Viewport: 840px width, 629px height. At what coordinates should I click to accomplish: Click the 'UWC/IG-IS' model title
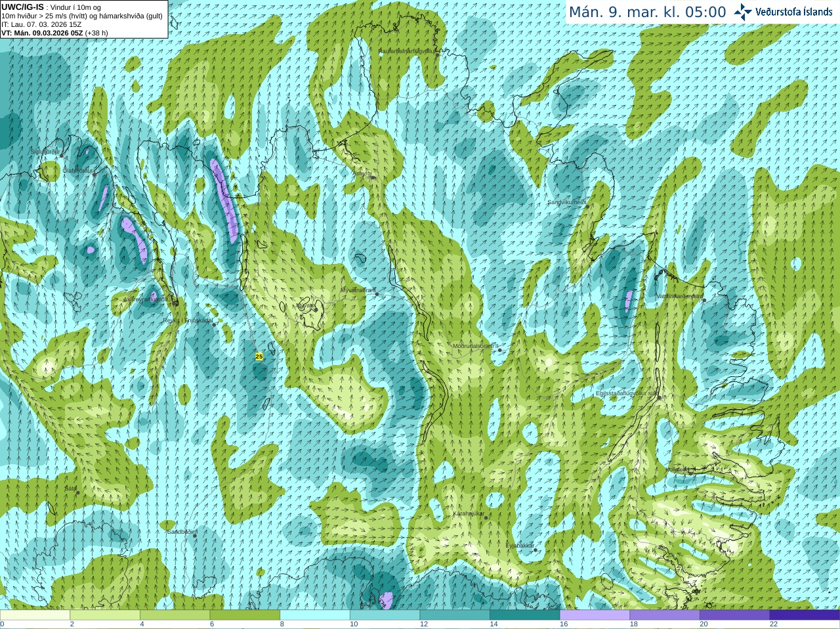22,7
